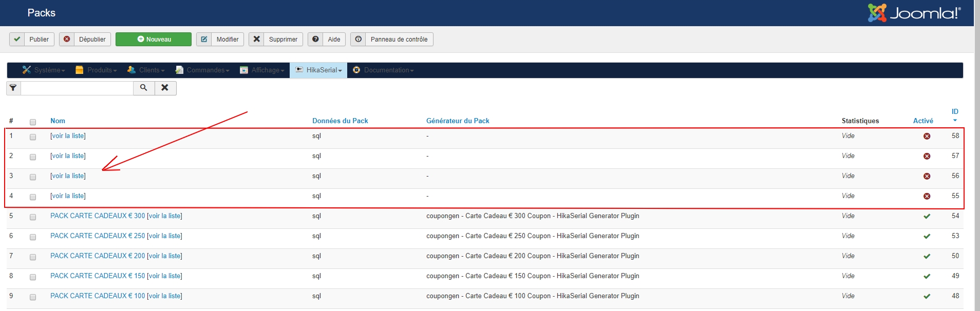This screenshot has width=980, height=311.
Task: Select the PACK CARTE CADEAUX € 300 checkbox
Action: tap(33, 217)
